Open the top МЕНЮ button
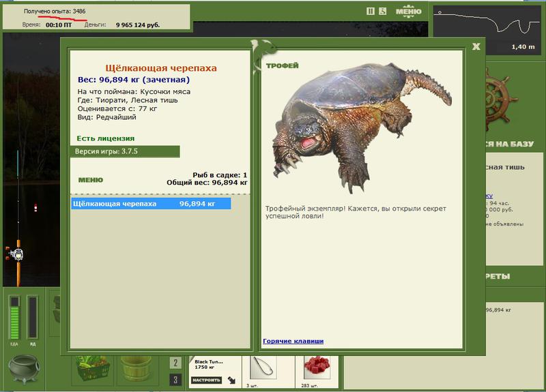The height and width of the screenshot is (392, 546). click(408, 12)
